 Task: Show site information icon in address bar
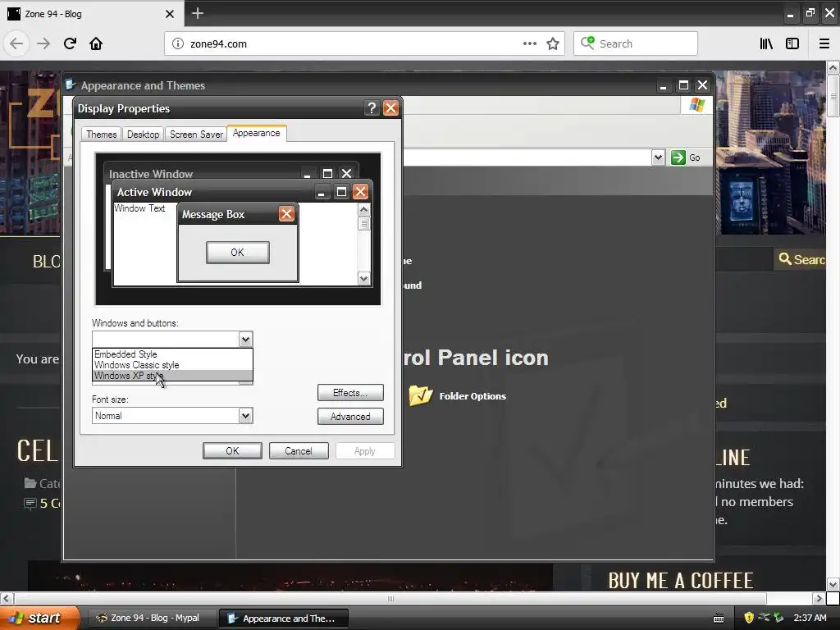(x=178, y=44)
